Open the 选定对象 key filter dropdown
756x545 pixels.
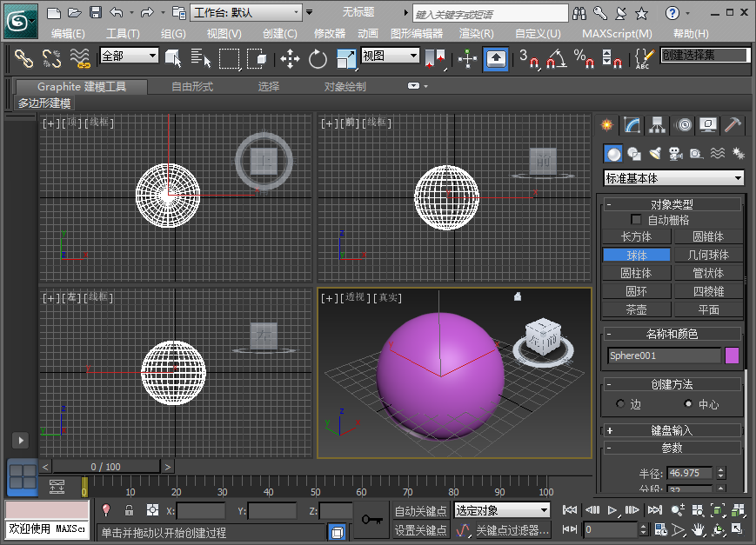pyautogui.click(x=502, y=510)
